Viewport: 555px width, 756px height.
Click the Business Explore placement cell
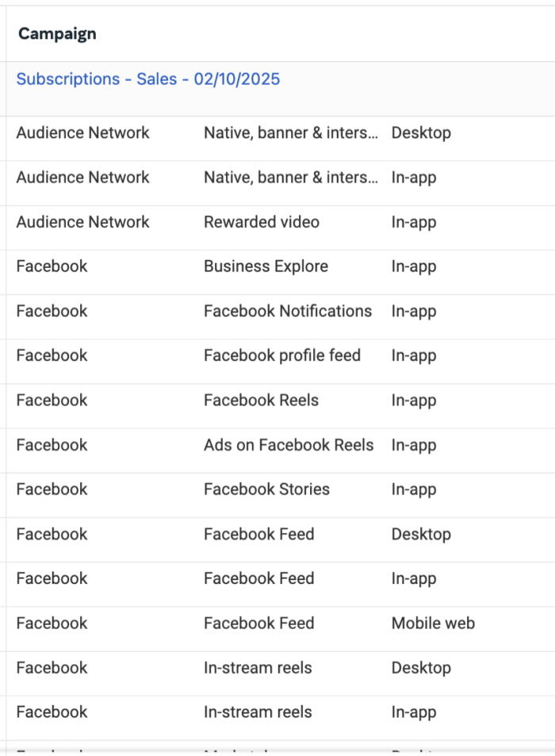[x=266, y=267]
